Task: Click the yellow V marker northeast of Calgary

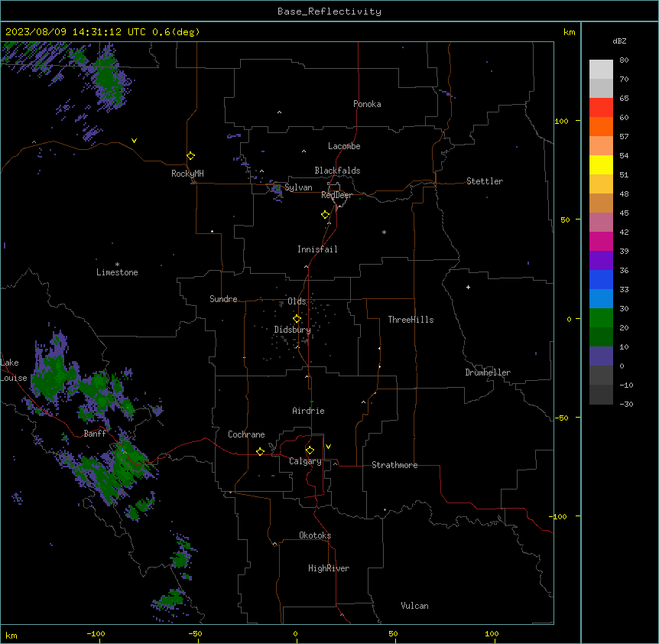Action: point(328,447)
